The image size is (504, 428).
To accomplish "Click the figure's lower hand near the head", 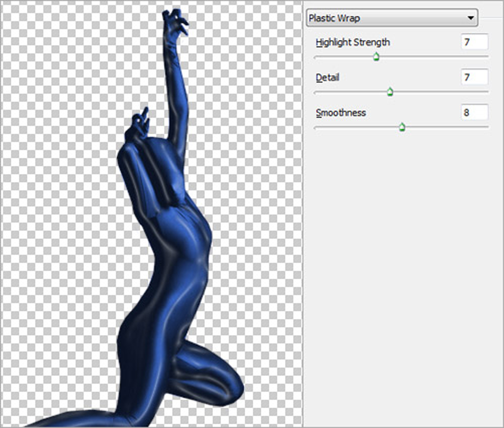I will point(138,124).
